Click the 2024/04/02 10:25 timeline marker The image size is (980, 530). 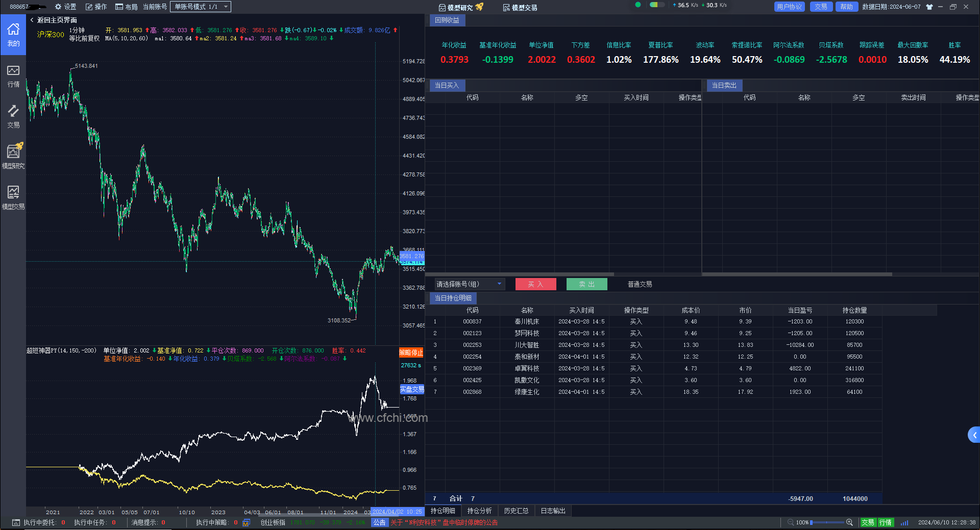pyautogui.click(x=398, y=512)
